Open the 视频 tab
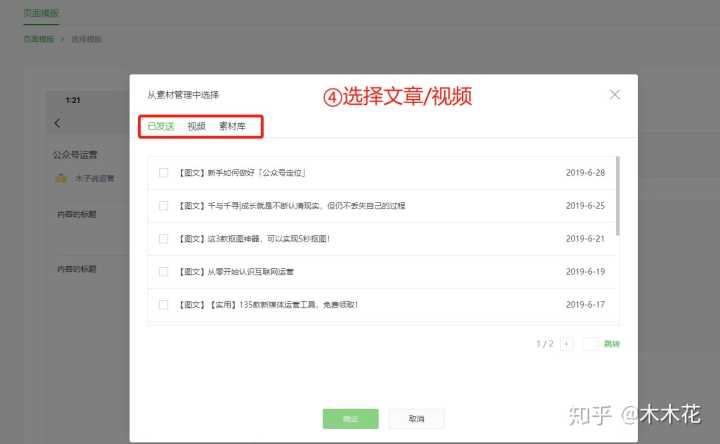 [x=196, y=127]
